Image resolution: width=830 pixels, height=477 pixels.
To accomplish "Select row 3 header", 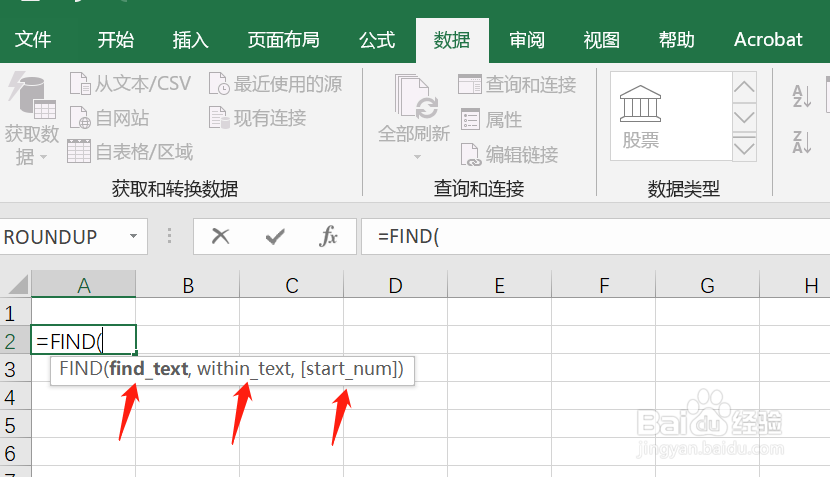I will pyautogui.click(x=15, y=368).
